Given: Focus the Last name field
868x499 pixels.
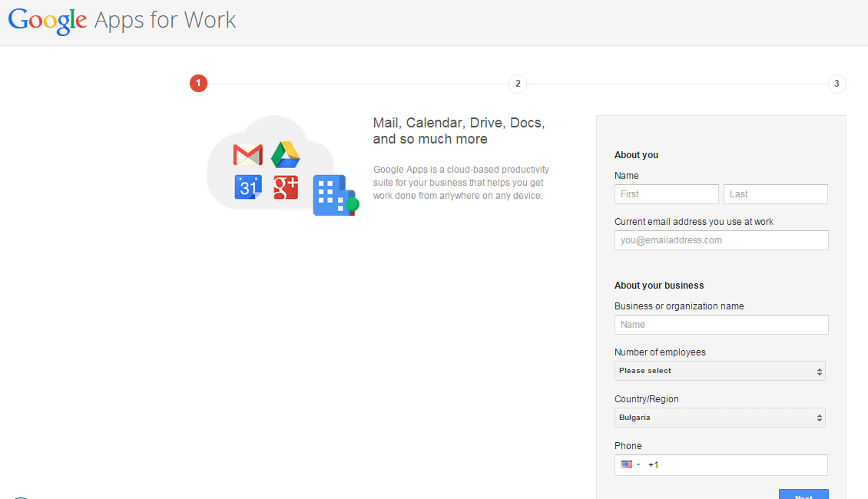Looking at the screenshot, I should pyautogui.click(x=775, y=194).
